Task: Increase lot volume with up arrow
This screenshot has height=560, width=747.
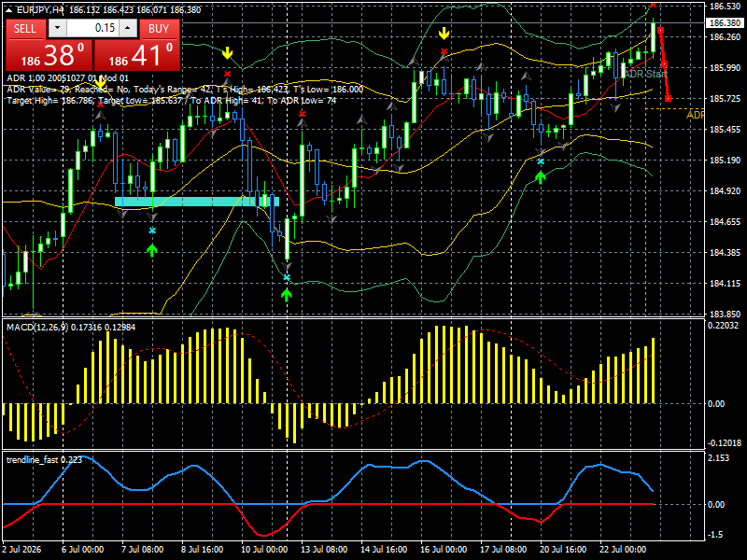Action: (x=128, y=29)
